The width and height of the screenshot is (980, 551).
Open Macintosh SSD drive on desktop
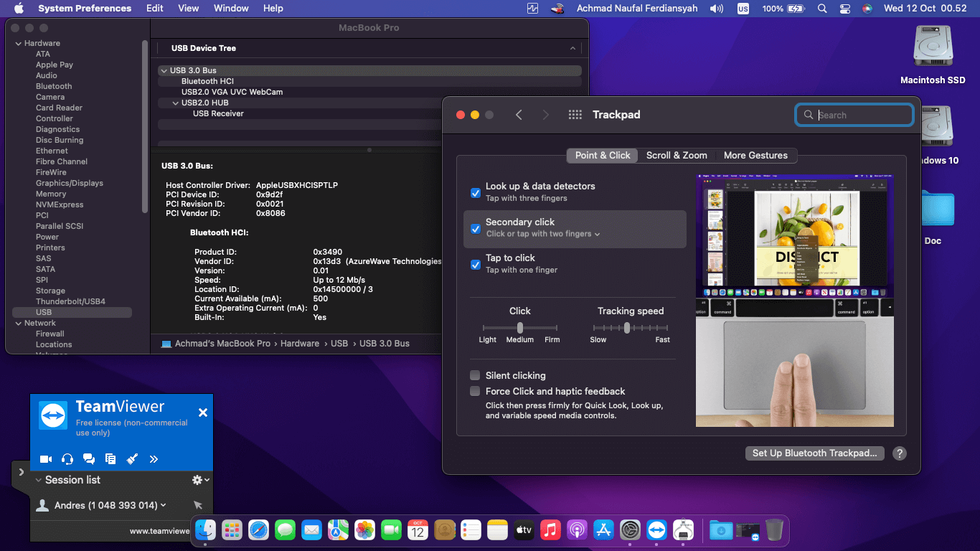(x=933, y=48)
